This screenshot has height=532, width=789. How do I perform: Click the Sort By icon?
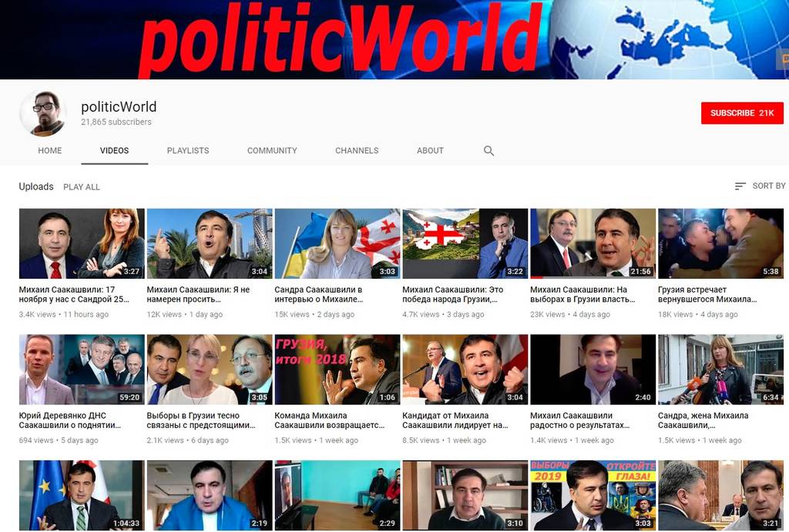pos(740,186)
